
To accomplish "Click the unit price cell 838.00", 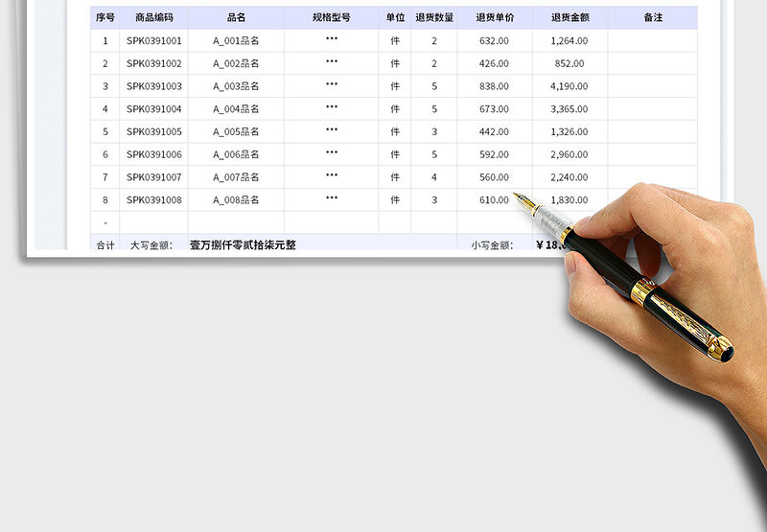I will pyautogui.click(x=495, y=86).
